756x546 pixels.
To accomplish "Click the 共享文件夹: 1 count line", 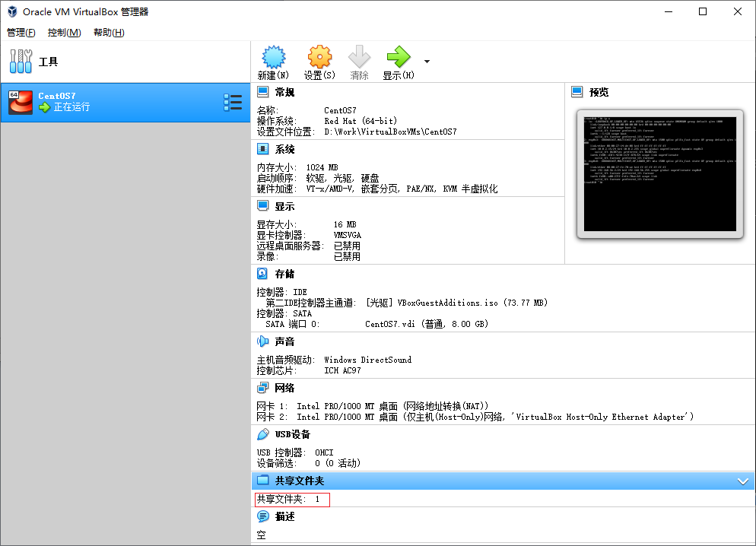I will click(x=288, y=500).
